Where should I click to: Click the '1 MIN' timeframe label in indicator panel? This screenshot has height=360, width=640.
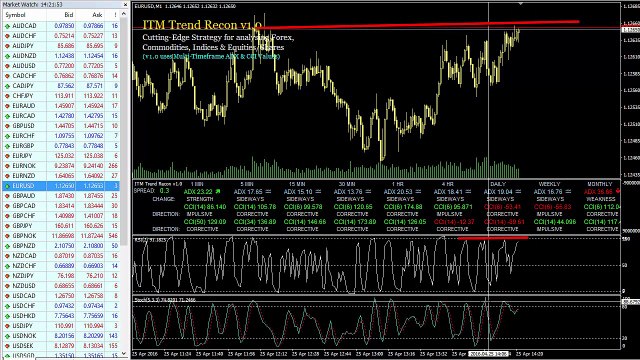tap(197, 184)
